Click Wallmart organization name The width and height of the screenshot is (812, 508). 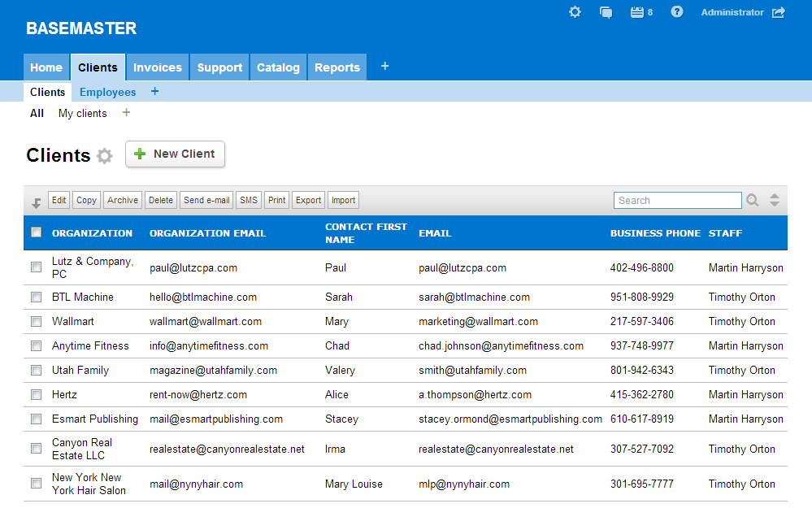click(x=73, y=322)
